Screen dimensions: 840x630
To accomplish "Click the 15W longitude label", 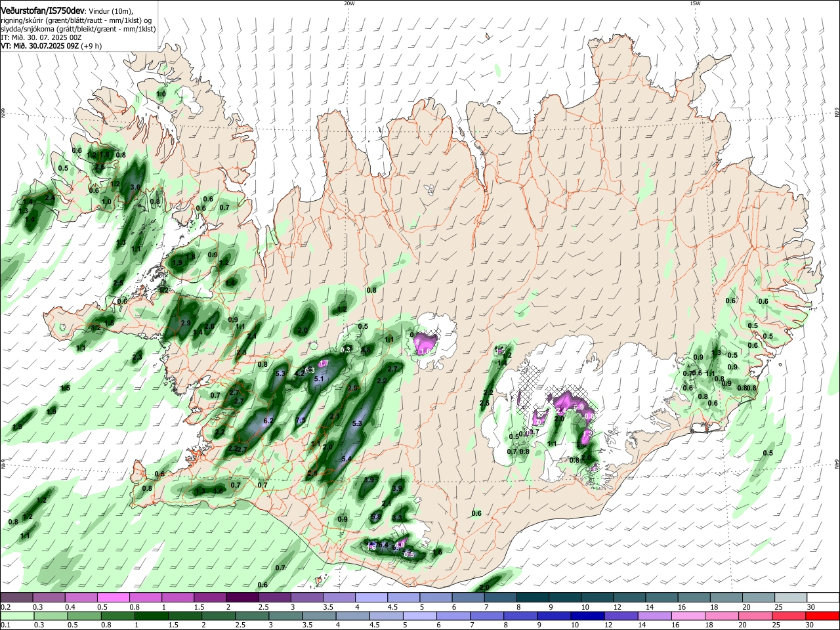I will [x=695, y=3].
